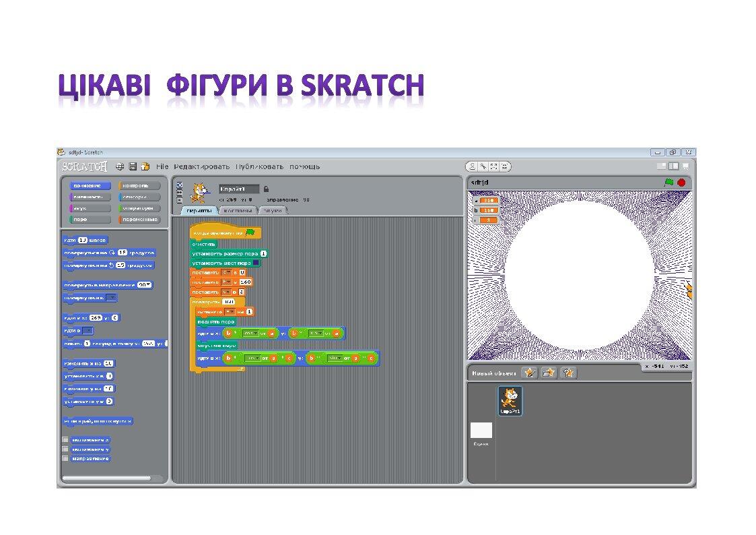The height and width of the screenshot is (535, 756).
Task: Open variable dropdown in 'изменить' block
Action: point(230,312)
